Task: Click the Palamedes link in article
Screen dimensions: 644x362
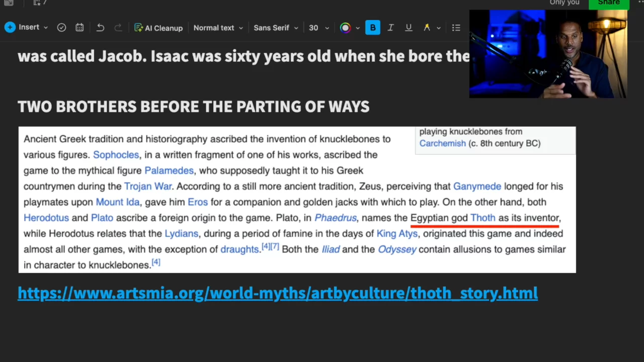Action: (x=169, y=170)
